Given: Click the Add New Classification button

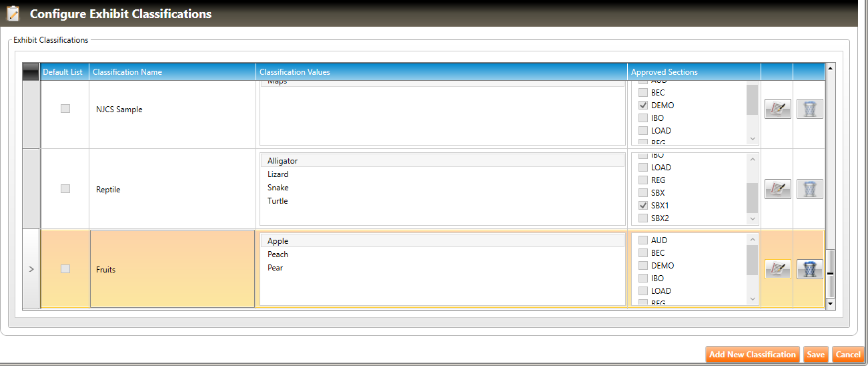Looking at the screenshot, I should pos(753,355).
